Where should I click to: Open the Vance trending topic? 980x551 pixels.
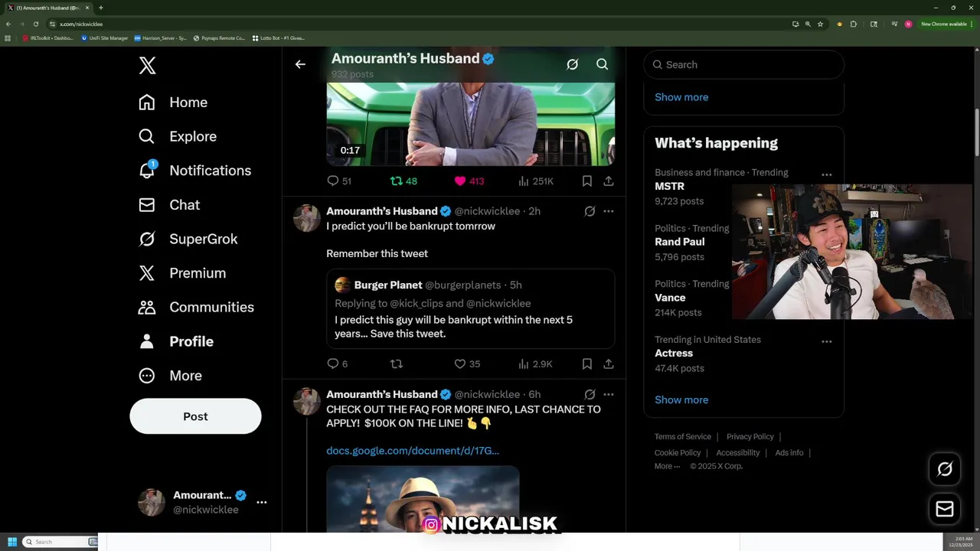coord(670,298)
